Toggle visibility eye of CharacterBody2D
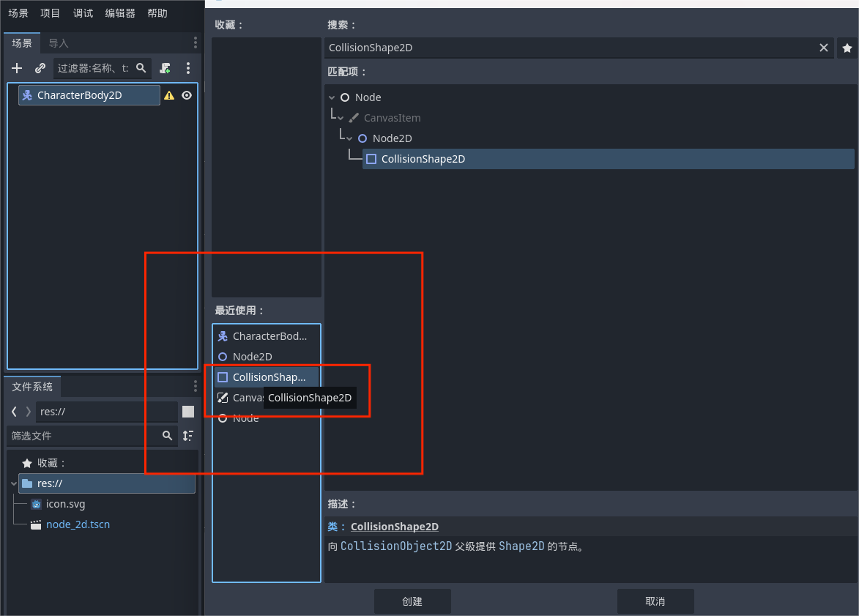This screenshot has width=859, height=616. coord(187,95)
